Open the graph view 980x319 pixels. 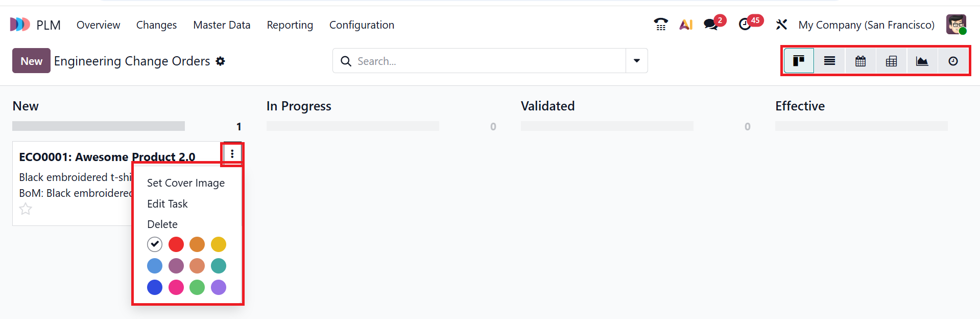[922, 61]
